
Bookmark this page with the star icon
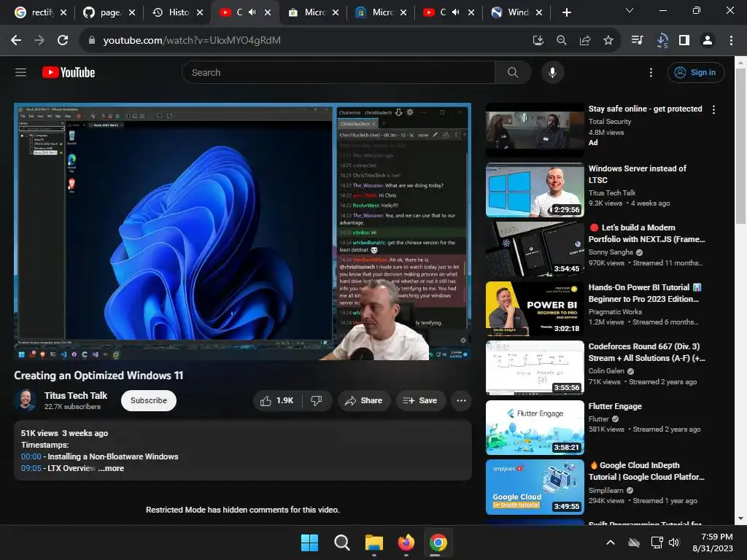click(608, 41)
